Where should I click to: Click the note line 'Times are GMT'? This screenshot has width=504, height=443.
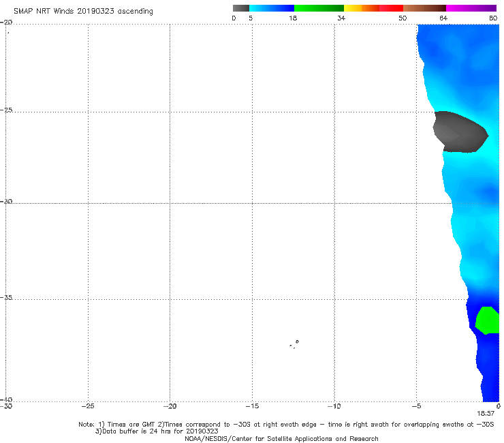pyautogui.click(x=131, y=425)
